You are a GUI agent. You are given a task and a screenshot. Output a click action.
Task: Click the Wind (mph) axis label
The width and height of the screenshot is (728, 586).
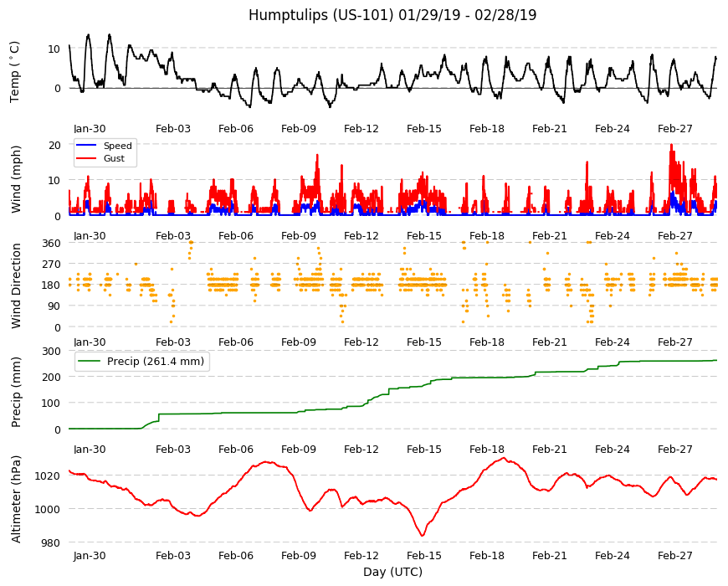point(16,179)
